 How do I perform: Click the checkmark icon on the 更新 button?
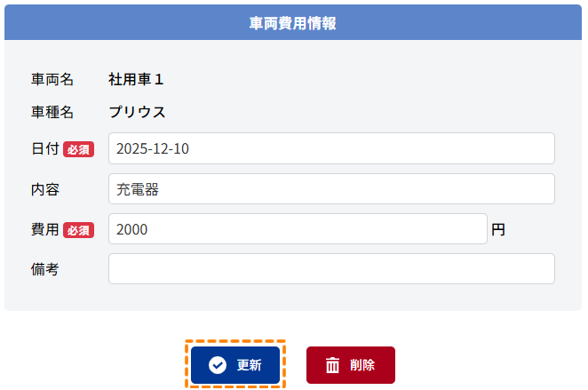217,365
